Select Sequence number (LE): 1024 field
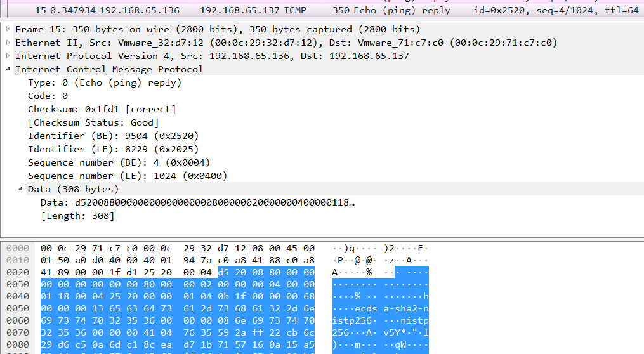The width and height of the screenshot is (644, 354). coord(127,176)
